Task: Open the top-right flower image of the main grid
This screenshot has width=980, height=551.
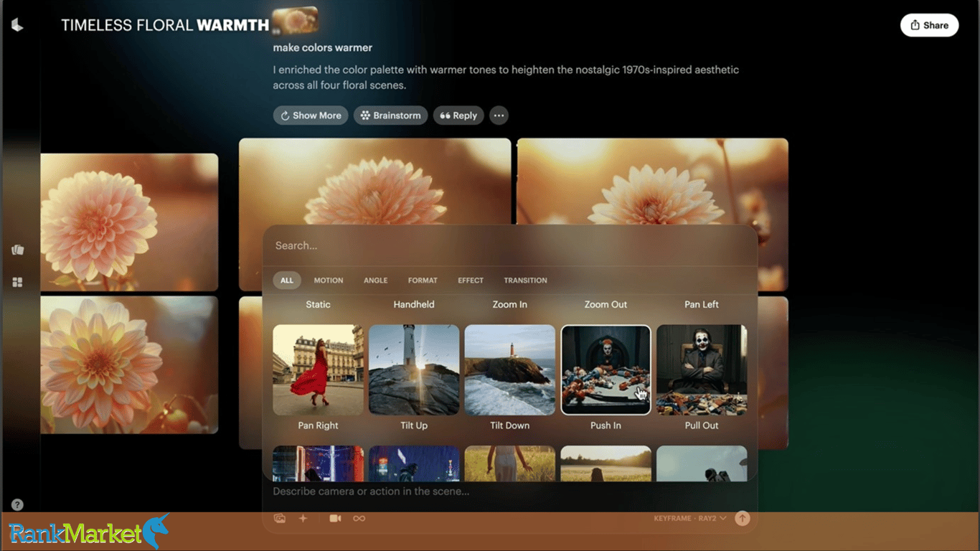Action: click(653, 182)
